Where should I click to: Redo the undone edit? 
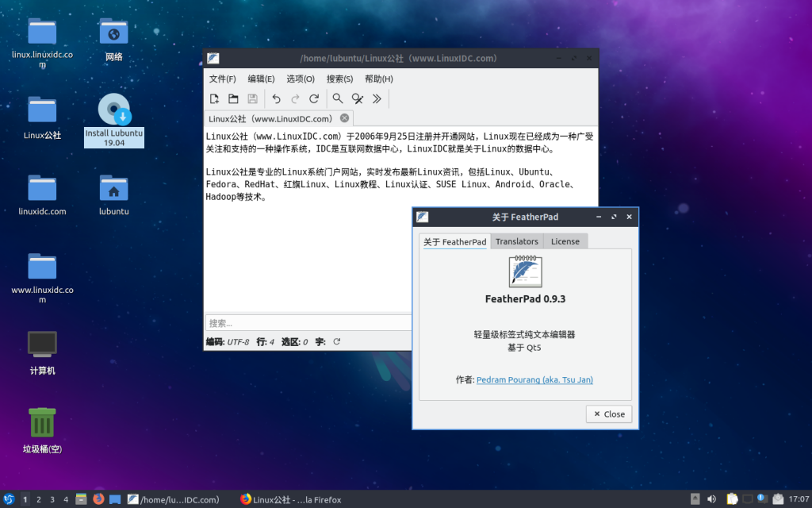tap(294, 98)
